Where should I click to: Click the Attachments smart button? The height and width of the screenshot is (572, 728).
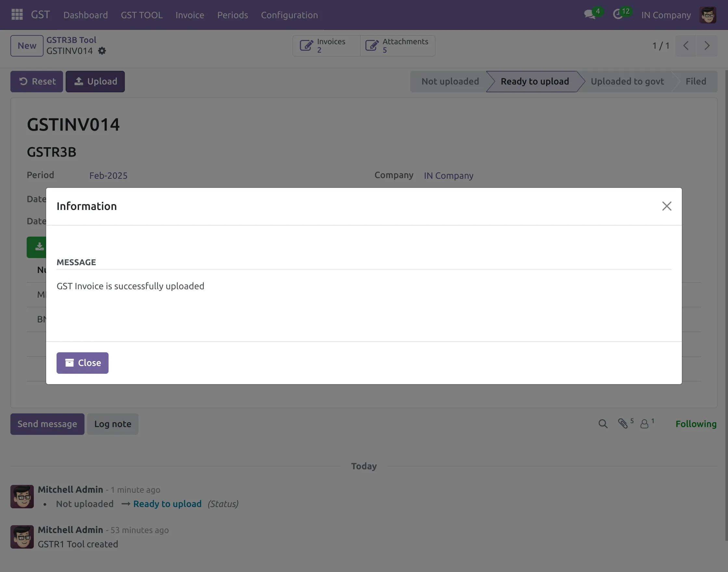397,45
